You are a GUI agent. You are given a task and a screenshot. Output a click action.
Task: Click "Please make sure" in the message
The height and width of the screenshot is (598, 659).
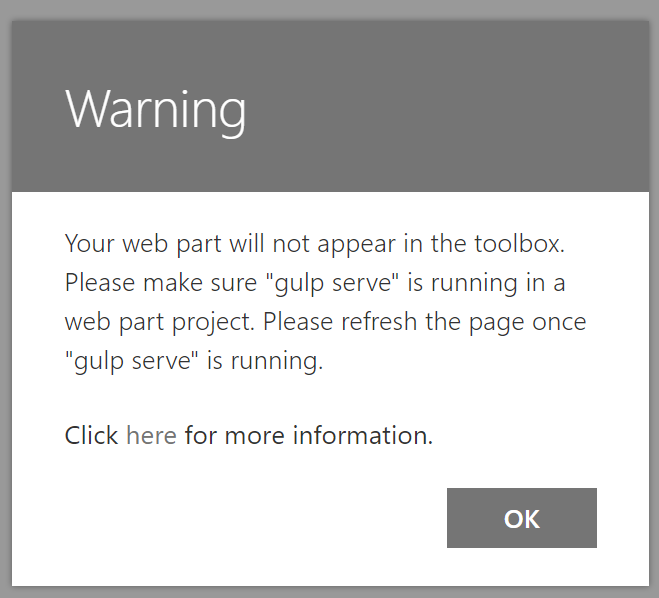(x=132, y=283)
